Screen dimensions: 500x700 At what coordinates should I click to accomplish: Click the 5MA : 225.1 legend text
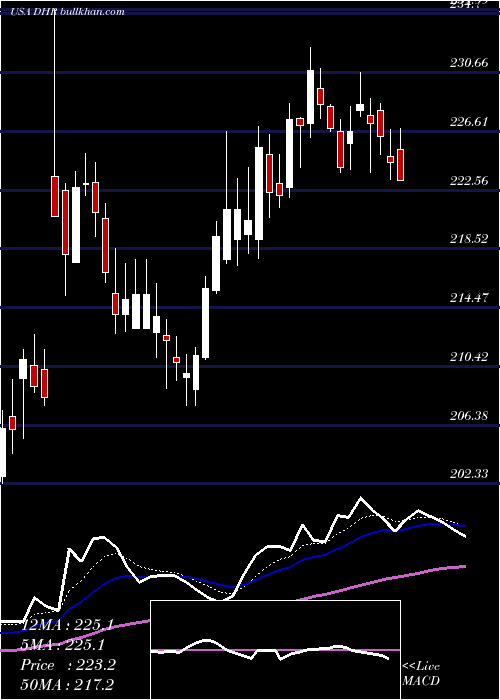coord(63,645)
